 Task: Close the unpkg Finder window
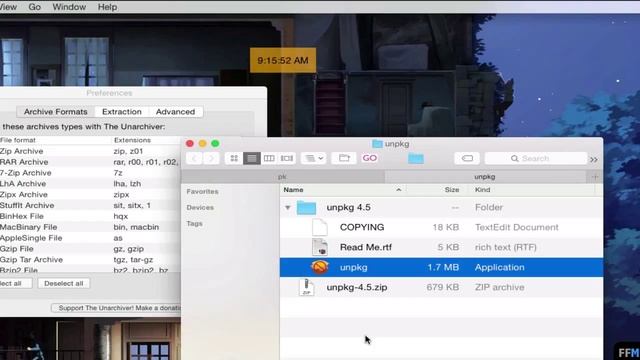point(190,144)
